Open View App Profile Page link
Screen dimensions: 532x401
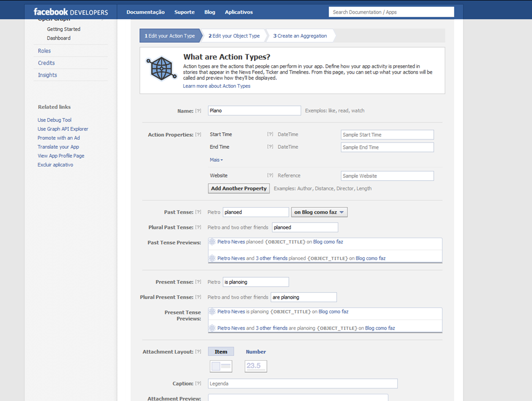coord(61,156)
